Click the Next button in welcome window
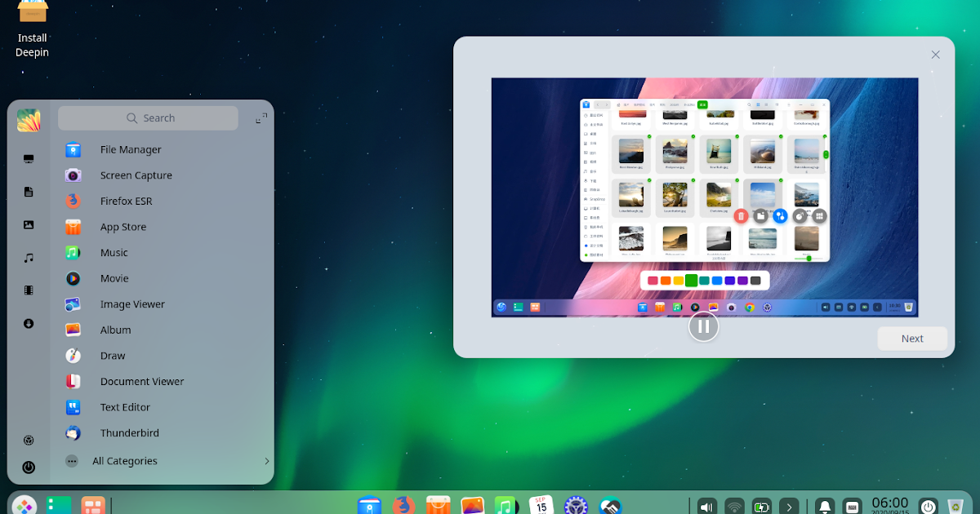 [x=911, y=339]
